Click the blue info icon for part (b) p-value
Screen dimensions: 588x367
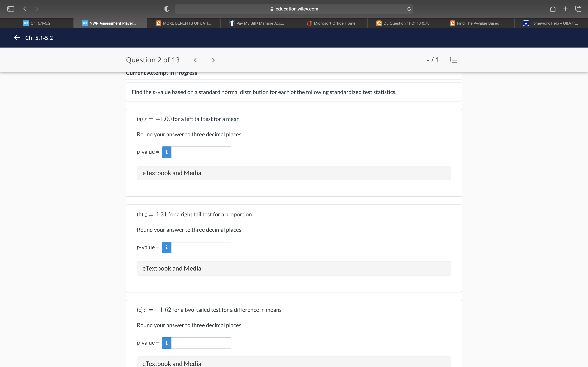tap(166, 247)
